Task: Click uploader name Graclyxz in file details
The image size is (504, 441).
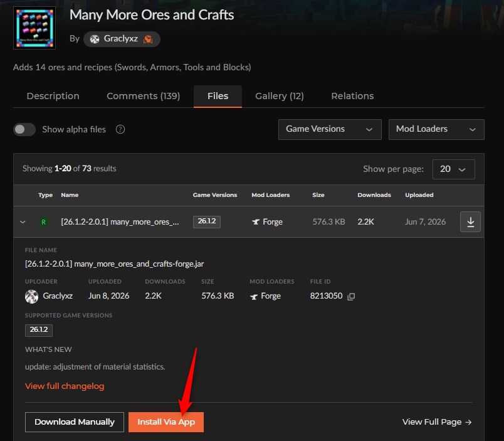Action: tap(58, 296)
